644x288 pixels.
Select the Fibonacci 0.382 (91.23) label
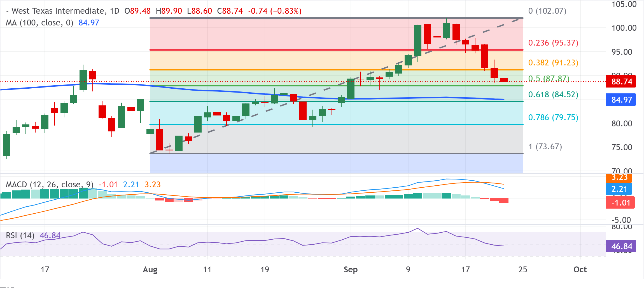pos(553,63)
